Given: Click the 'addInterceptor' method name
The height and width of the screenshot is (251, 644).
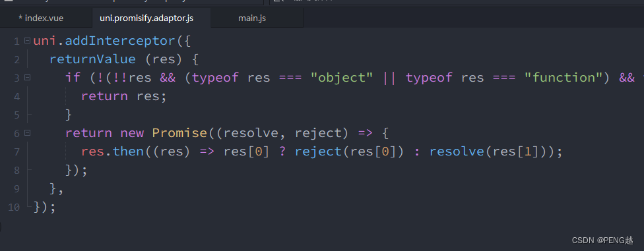Looking at the screenshot, I should [120, 41].
